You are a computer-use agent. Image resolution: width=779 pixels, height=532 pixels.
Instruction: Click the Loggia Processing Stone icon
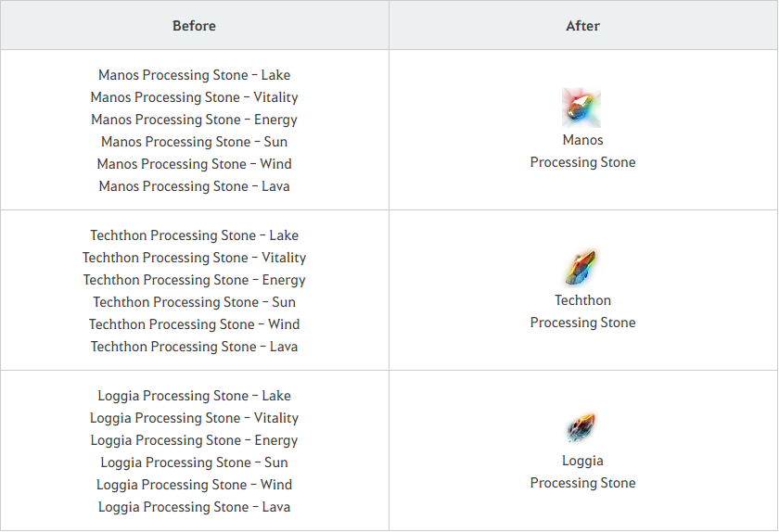(581, 428)
